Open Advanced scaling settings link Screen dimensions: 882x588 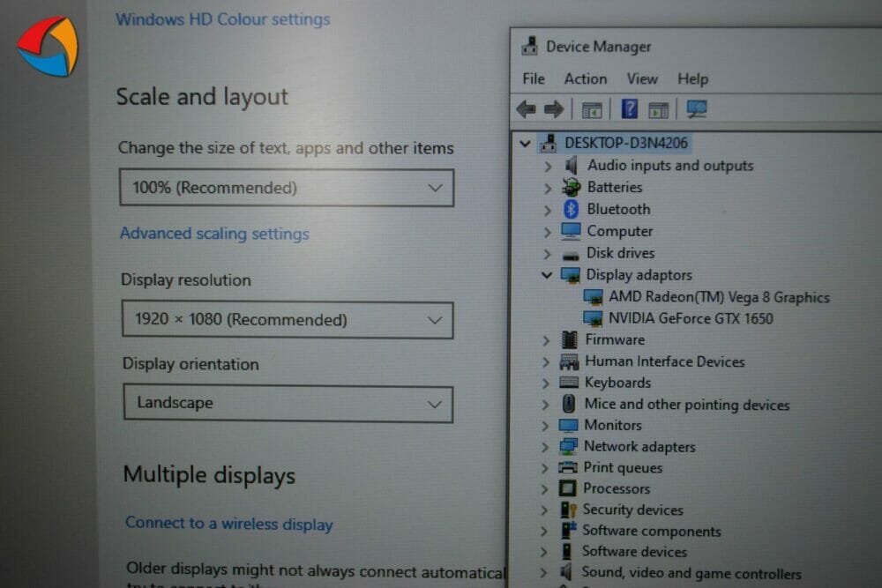[x=214, y=234]
